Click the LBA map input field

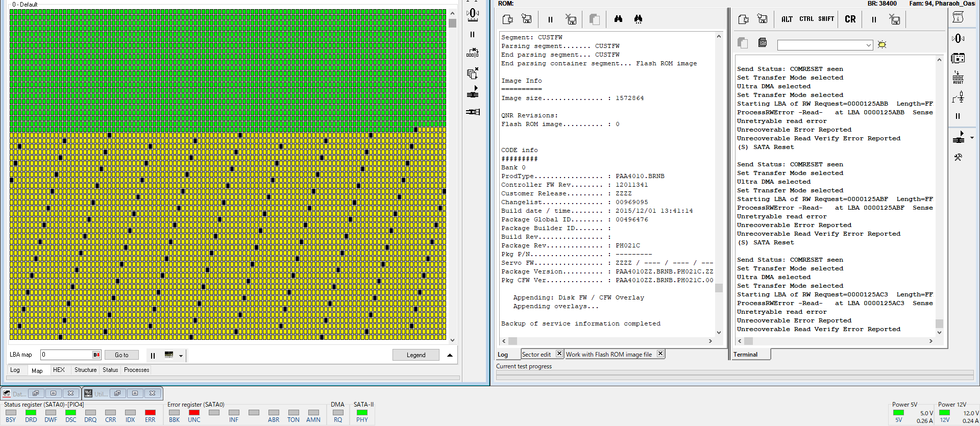[66, 355]
